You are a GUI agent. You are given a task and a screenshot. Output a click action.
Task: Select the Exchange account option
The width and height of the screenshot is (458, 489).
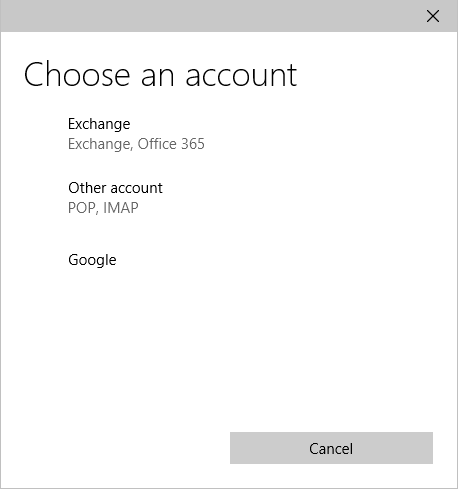229,134
